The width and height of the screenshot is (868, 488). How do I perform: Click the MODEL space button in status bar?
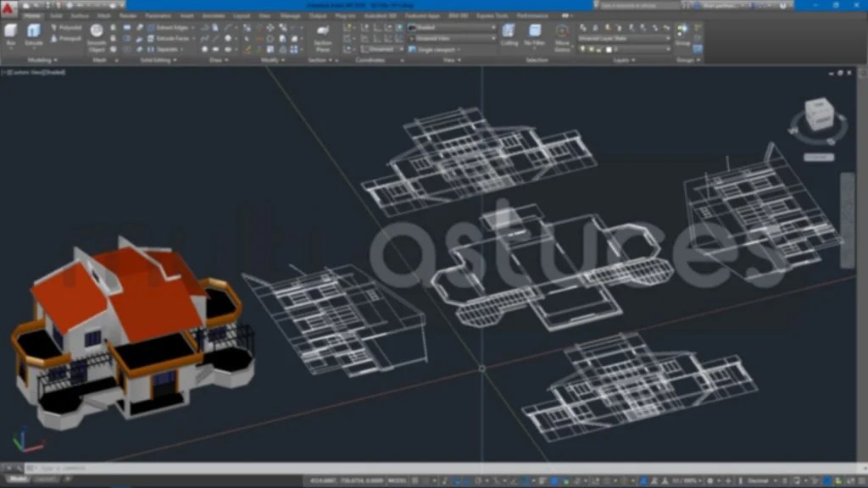(398, 481)
